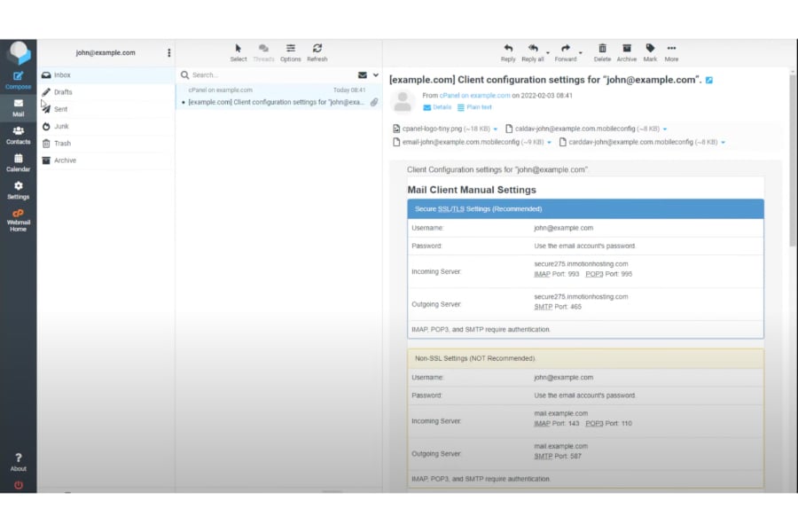Open the Calendar from the left sidebar
Image resolution: width=798 pixels, height=532 pixels.
(19, 160)
